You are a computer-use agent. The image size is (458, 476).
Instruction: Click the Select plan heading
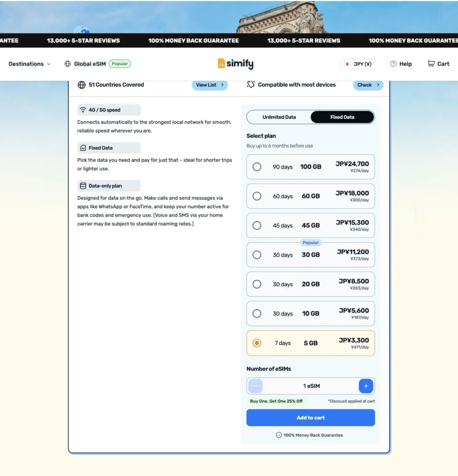pos(261,136)
